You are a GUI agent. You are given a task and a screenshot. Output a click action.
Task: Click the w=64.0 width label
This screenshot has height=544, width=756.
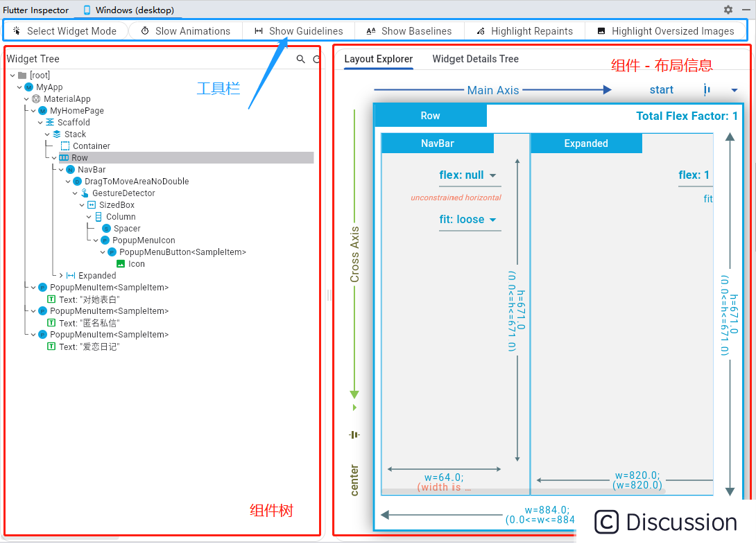click(x=444, y=477)
